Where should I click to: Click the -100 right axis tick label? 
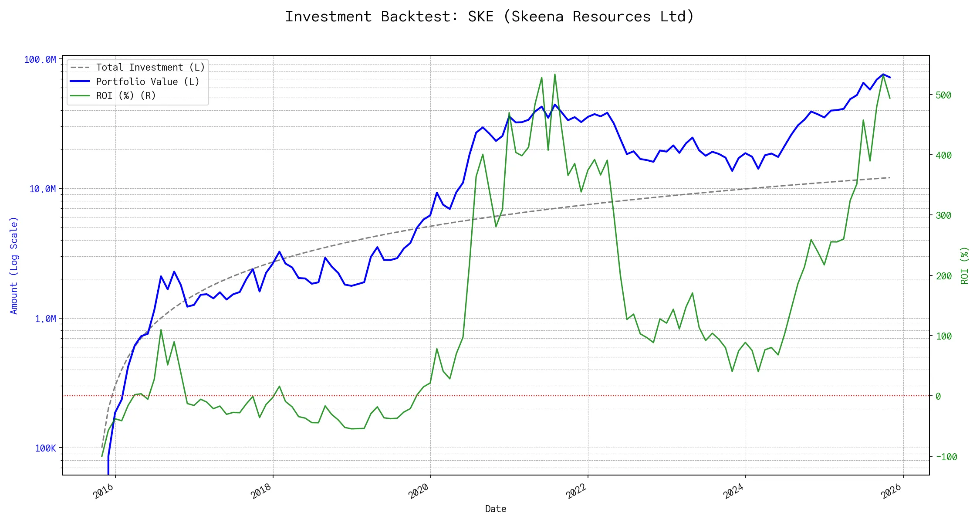point(946,457)
